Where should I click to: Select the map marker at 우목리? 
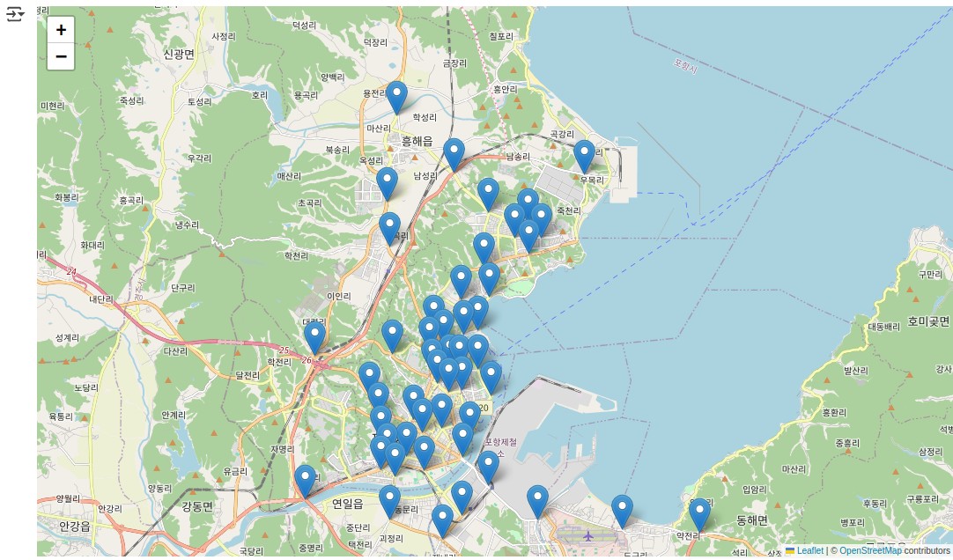[585, 156]
